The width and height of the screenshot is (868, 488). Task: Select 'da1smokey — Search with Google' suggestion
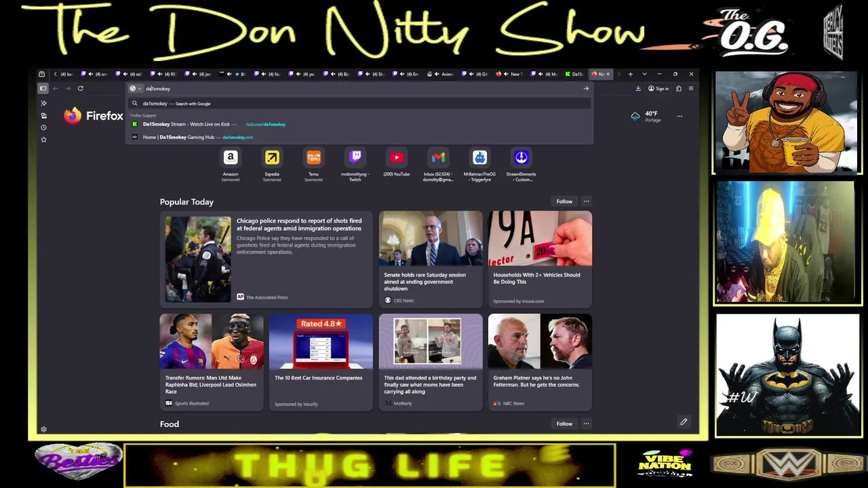click(x=359, y=104)
